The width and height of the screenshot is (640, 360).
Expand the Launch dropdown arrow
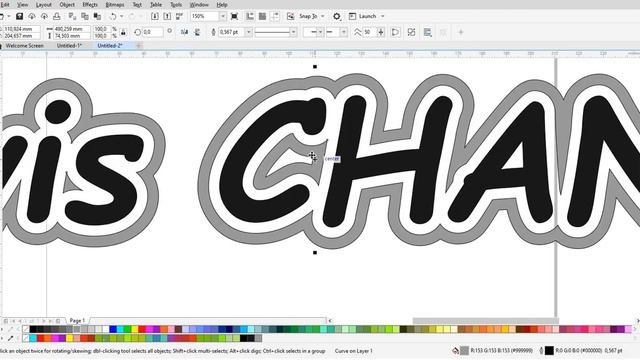pos(382,16)
